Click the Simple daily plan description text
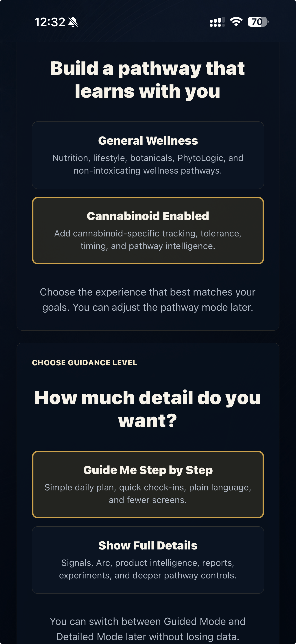This screenshot has height=644, width=296. 148,494
